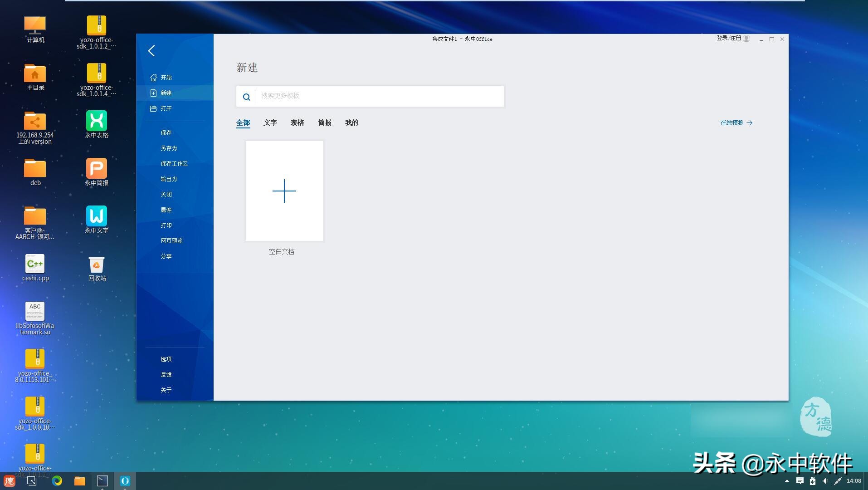This screenshot has height=490, width=868.
Task: Switch to the 文字 tab
Action: click(x=270, y=123)
